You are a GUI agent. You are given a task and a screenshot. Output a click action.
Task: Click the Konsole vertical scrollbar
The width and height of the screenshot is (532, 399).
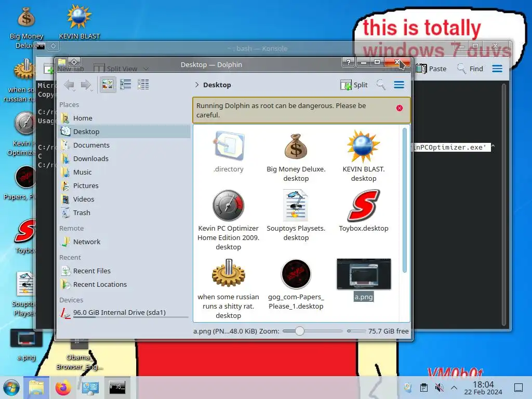(504, 204)
